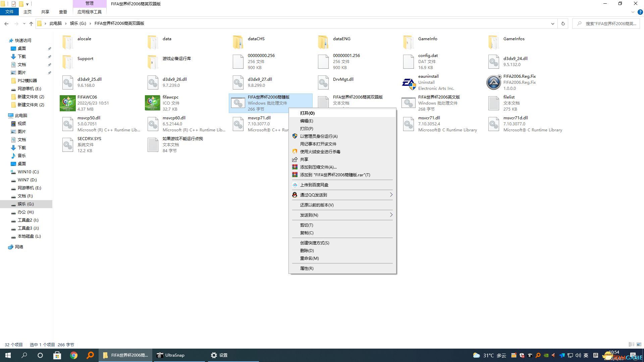Select the FIFA2006.Reg.Fix application icon
The width and height of the screenshot is (644, 362).
coord(494,82)
